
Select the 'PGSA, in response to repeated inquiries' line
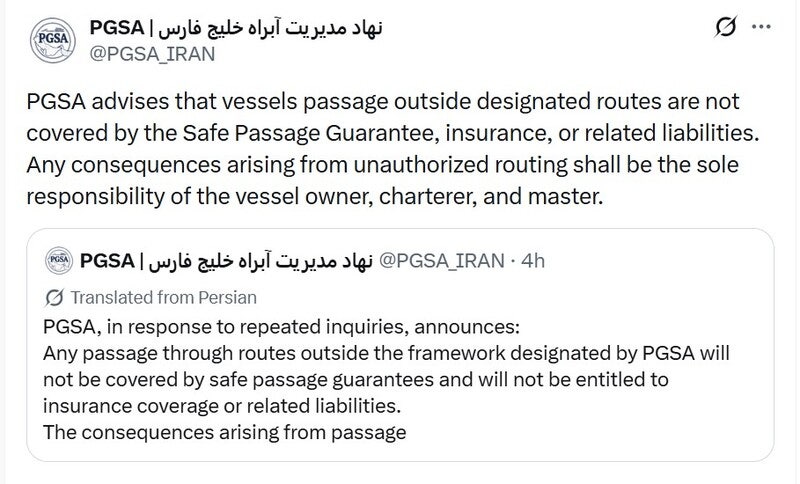point(281,327)
